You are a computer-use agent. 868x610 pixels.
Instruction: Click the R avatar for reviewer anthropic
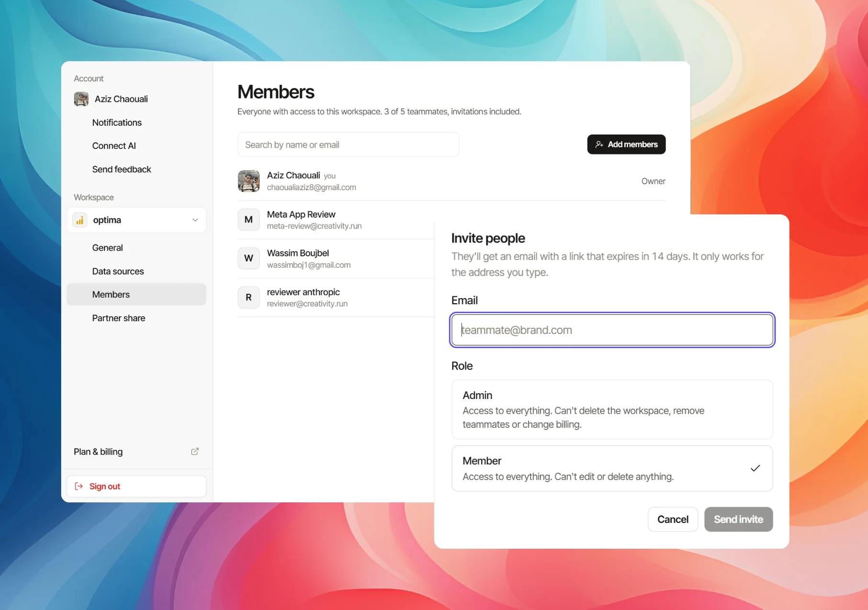click(249, 297)
